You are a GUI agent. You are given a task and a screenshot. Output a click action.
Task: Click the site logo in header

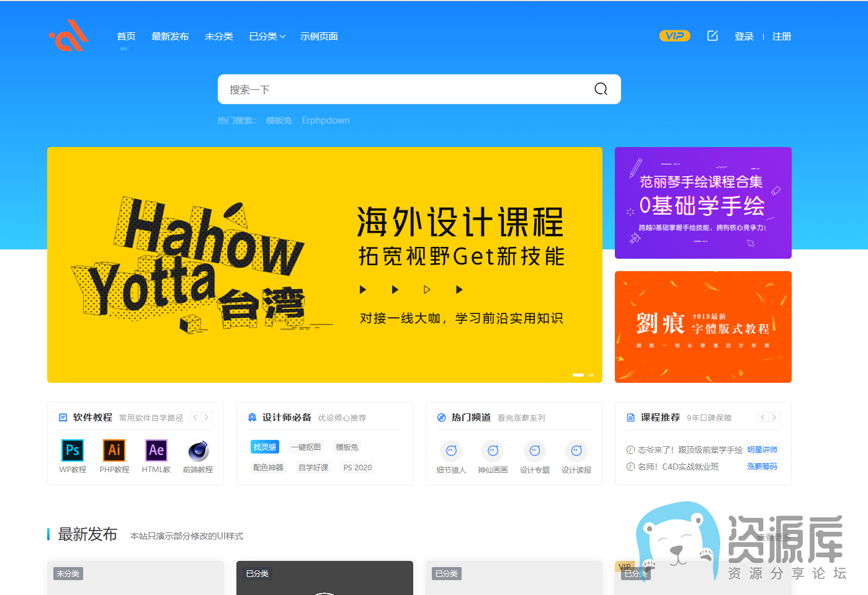coord(69,36)
